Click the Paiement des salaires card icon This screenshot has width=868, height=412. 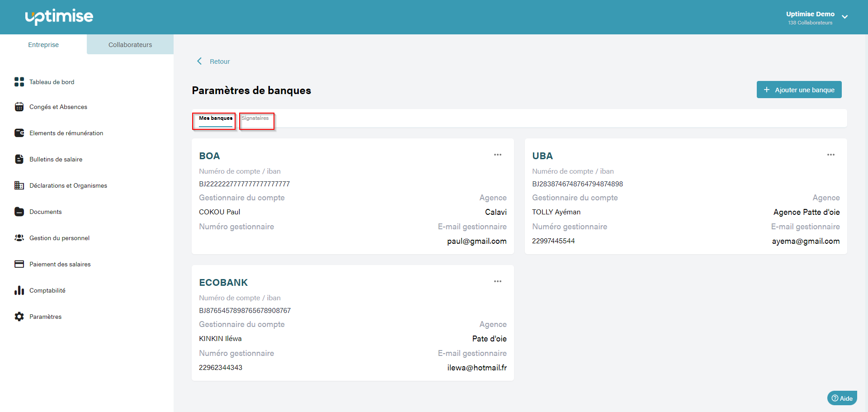[x=19, y=264]
